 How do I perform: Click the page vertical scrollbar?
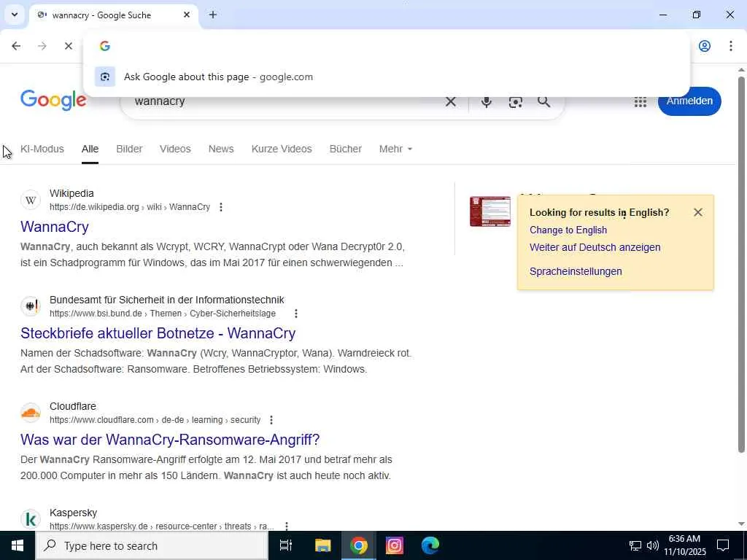click(x=741, y=264)
